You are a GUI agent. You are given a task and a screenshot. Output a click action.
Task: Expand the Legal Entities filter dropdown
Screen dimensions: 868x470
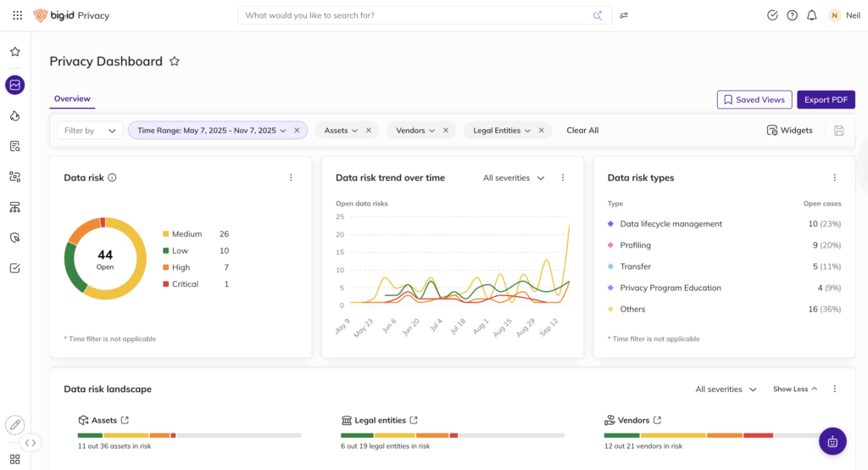tap(527, 131)
